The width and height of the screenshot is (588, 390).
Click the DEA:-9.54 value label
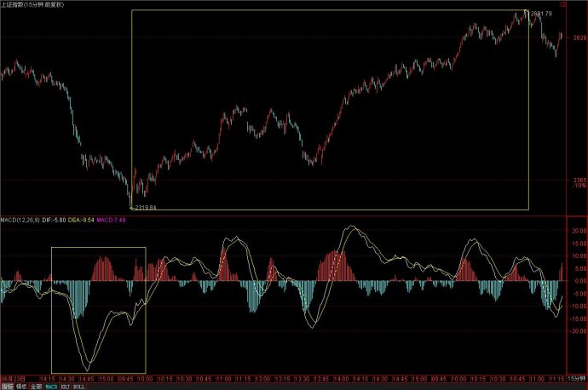[81, 220]
